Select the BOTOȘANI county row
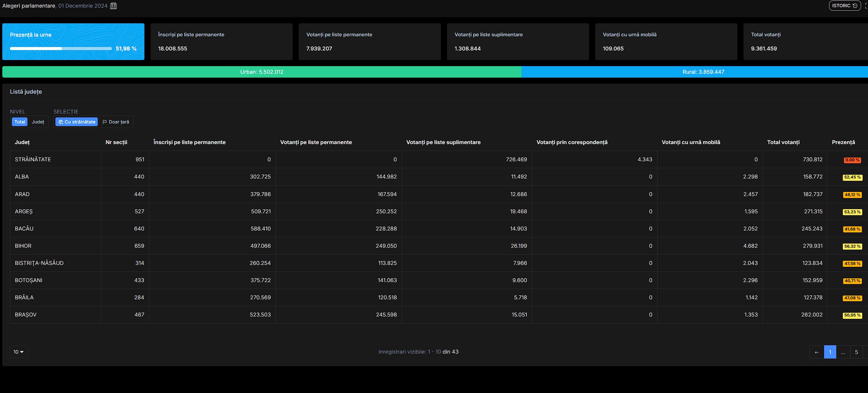The height and width of the screenshot is (393, 868). pos(439,280)
